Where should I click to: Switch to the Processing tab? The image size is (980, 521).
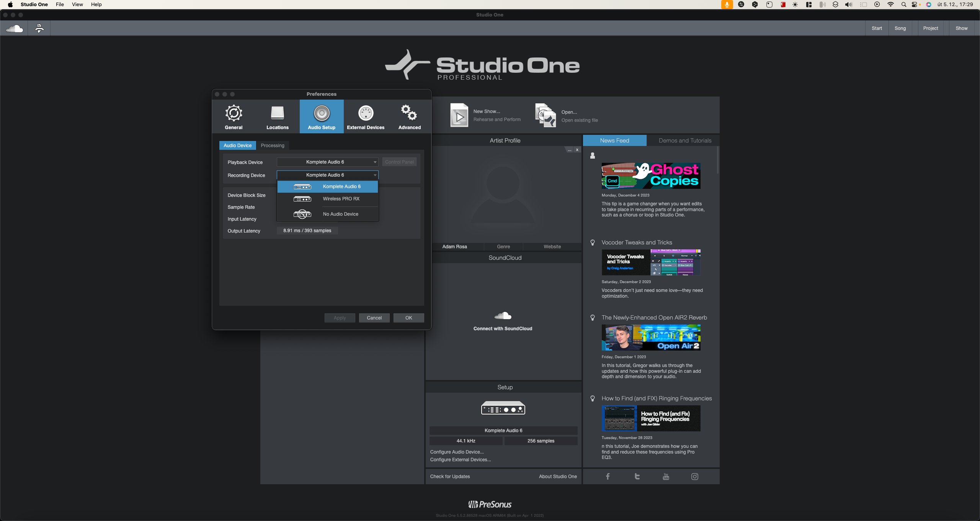[x=272, y=146]
